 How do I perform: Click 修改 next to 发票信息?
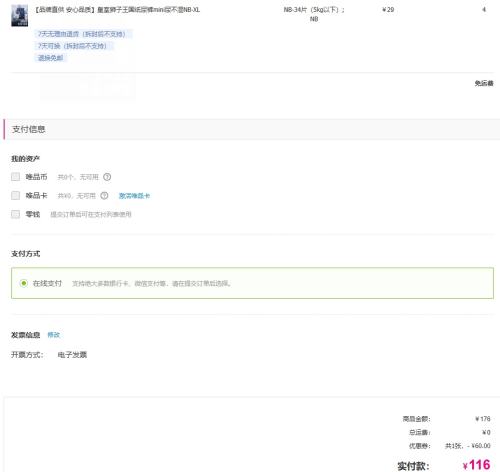pos(53,335)
